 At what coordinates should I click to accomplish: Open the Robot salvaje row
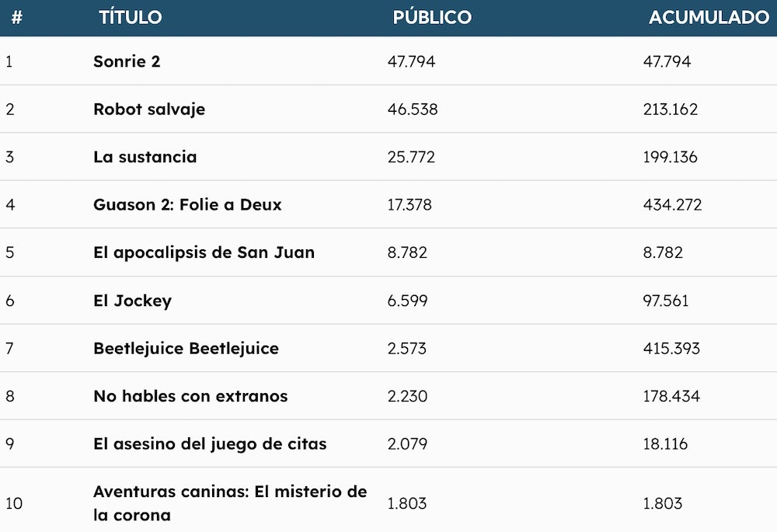click(388, 109)
